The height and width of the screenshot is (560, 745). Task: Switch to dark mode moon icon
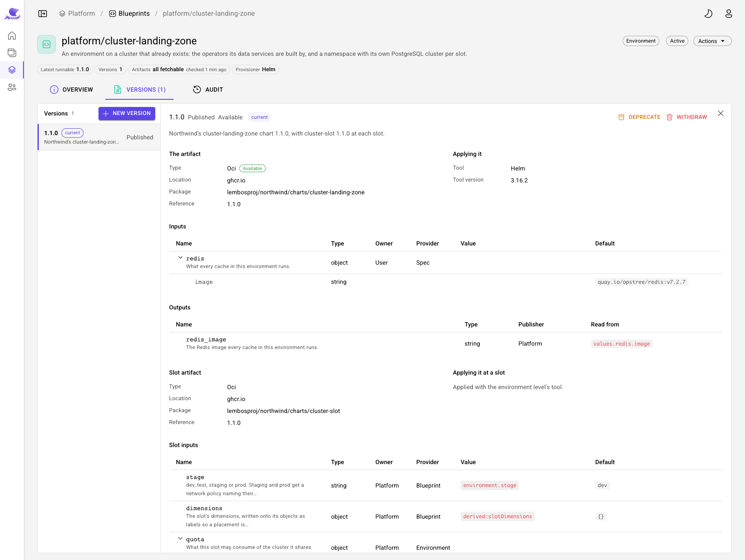[x=708, y=14]
